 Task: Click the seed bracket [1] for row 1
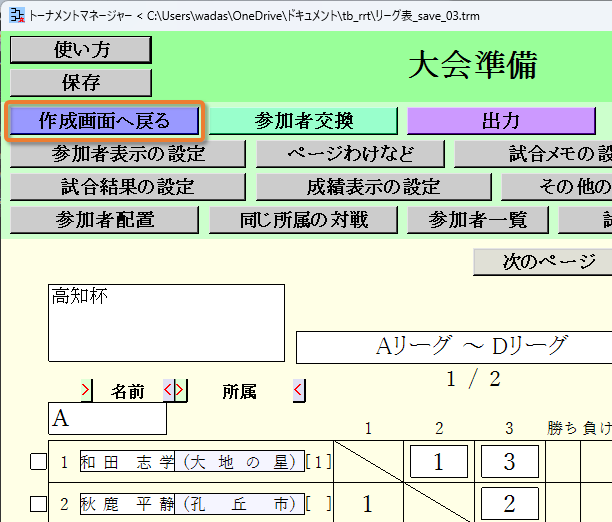pos(318,462)
